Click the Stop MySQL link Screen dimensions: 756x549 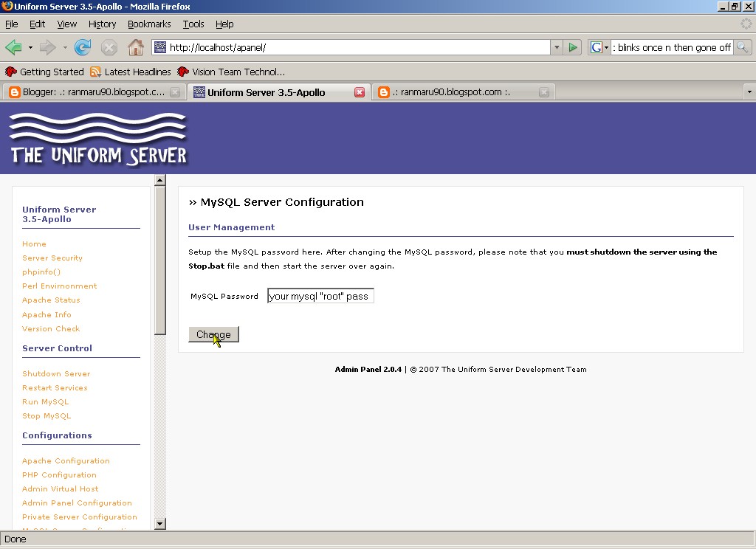point(47,415)
